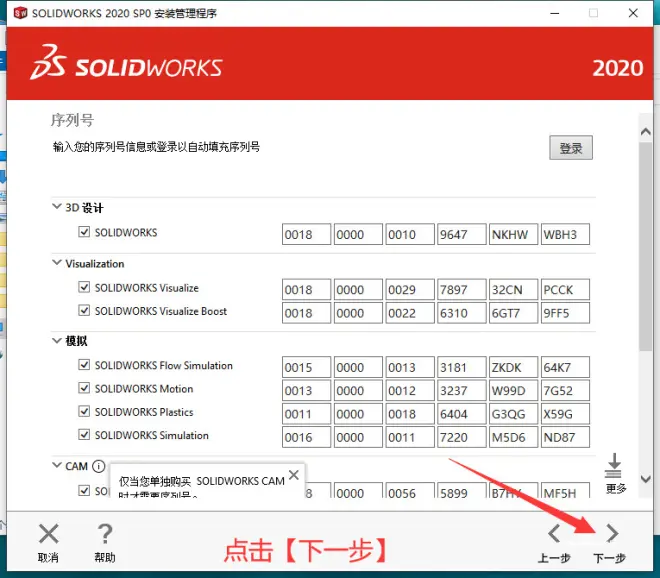
Task: Click Visualize Boost field containing 9FF5
Action: point(565,313)
